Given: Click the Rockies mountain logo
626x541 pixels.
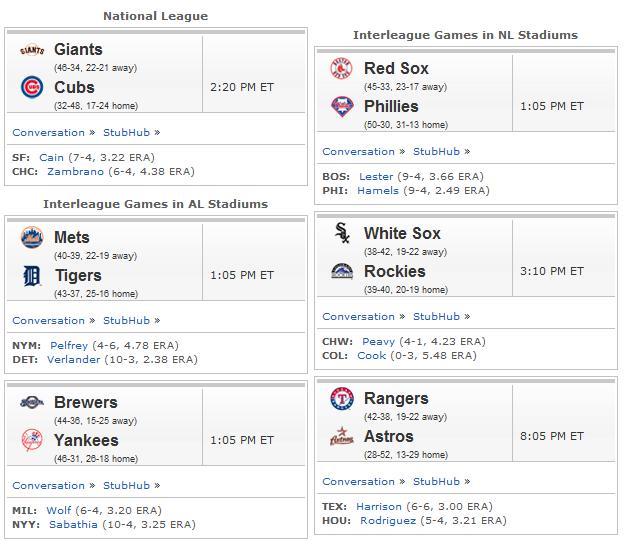Looking at the screenshot, I should coord(343,271).
